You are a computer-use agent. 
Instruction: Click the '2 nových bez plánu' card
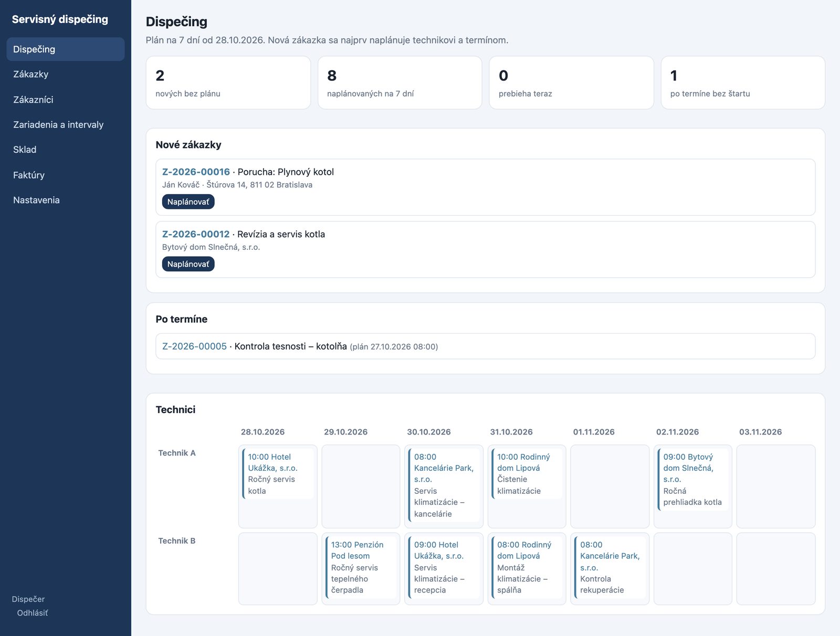[228, 83]
